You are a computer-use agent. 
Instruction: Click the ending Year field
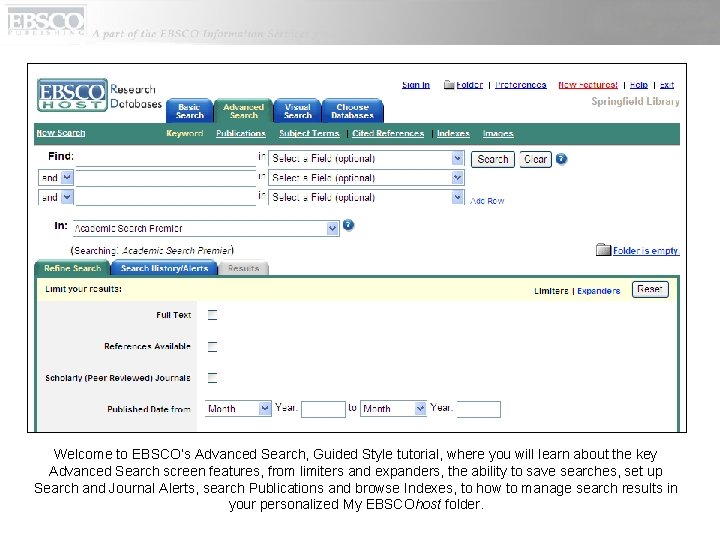point(478,409)
